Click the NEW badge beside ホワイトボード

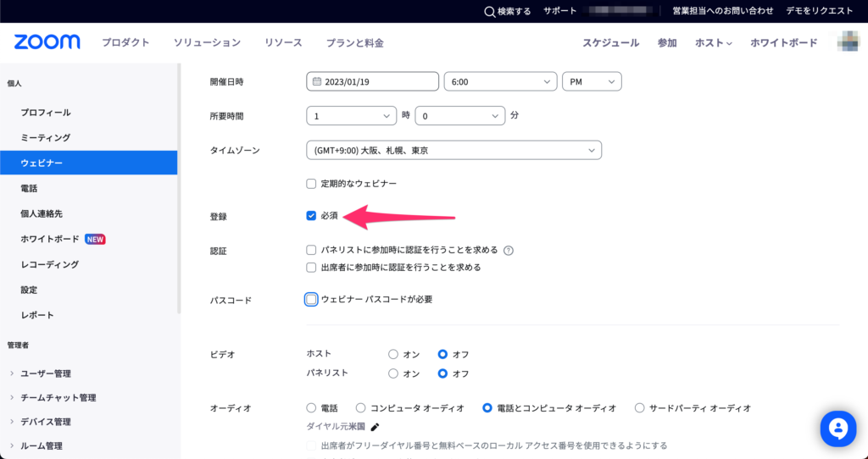[95, 240]
